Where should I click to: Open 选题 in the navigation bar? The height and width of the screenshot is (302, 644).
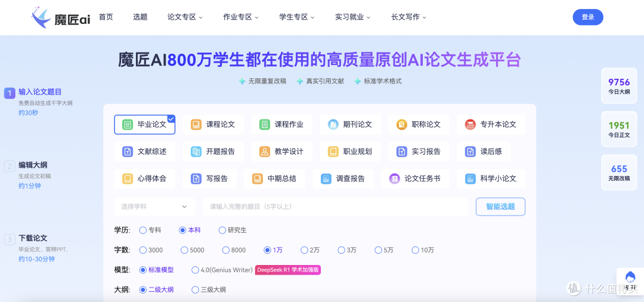tap(140, 17)
